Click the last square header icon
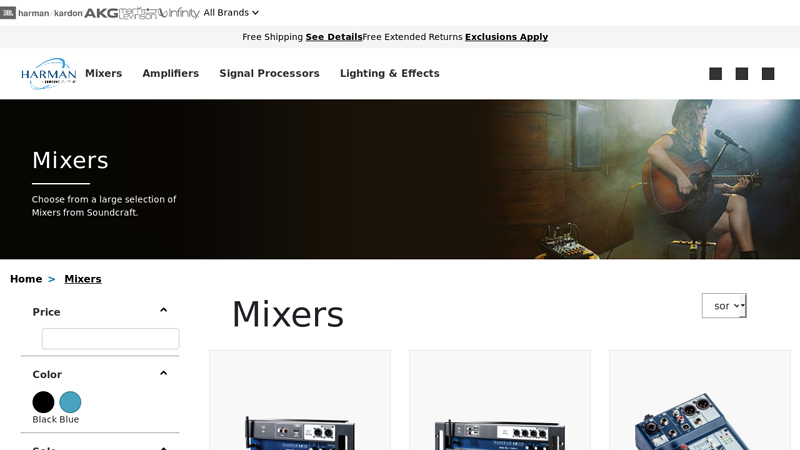This screenshot has width=800, height=450. [768, 74]
